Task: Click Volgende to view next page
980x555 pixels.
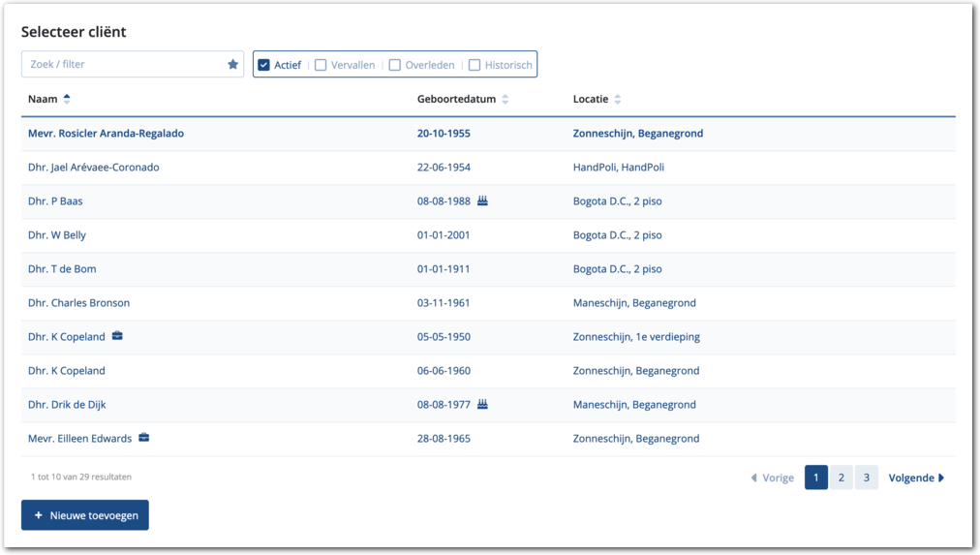Action: click(915, 478)
